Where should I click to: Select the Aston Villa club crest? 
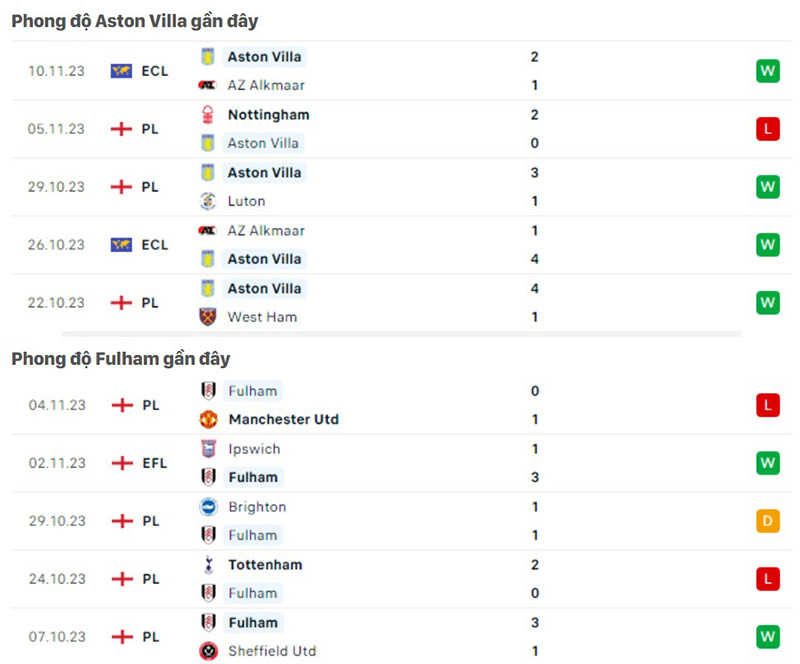pyautogui.click(x=207, y=57)
